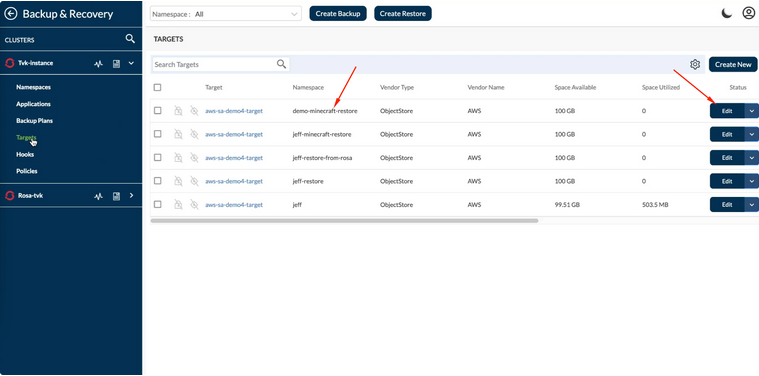Collapse the Tvk-instance cluster menu
Image resolution: width=759 pixels, height=376 pixels.
pyautogui.click(x=131, y=63)
